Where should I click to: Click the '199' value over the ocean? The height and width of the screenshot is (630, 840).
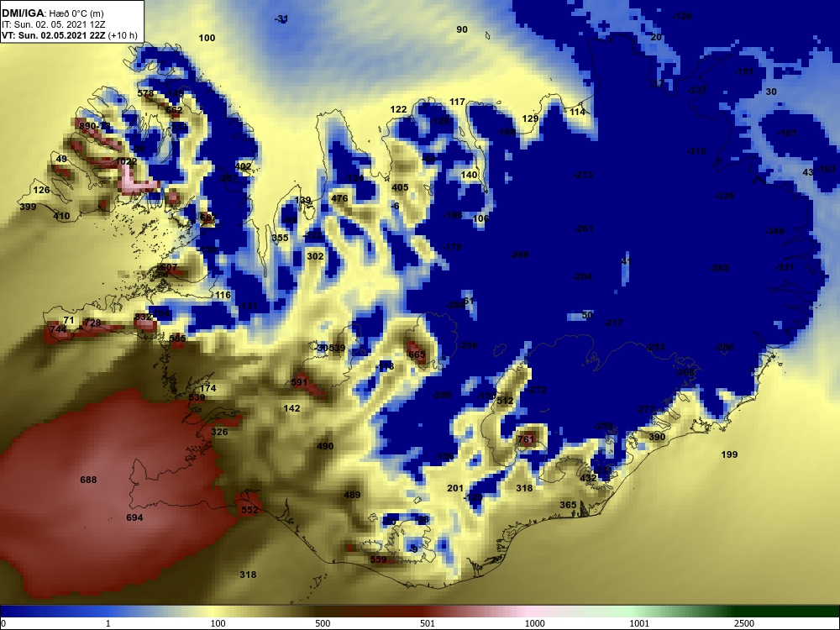pos(730,454)
